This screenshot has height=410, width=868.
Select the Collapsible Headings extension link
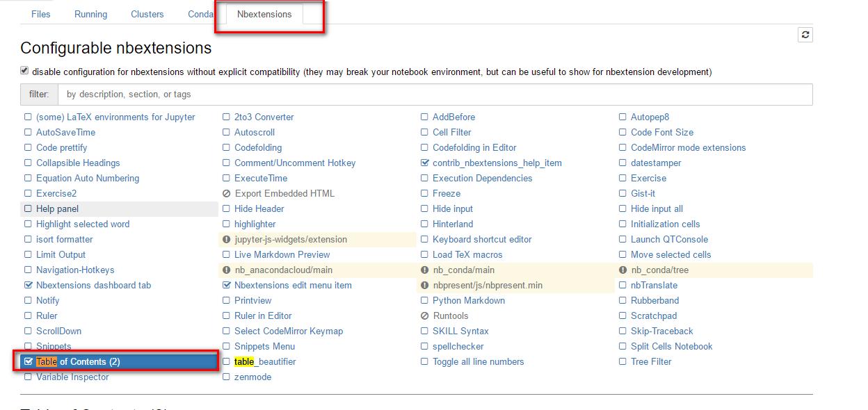(x=78, y=163)
